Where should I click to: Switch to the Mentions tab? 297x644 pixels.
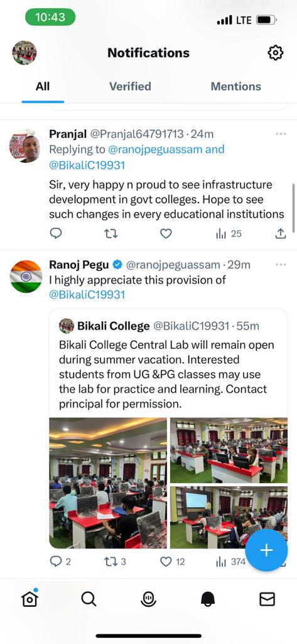point(236,86)
